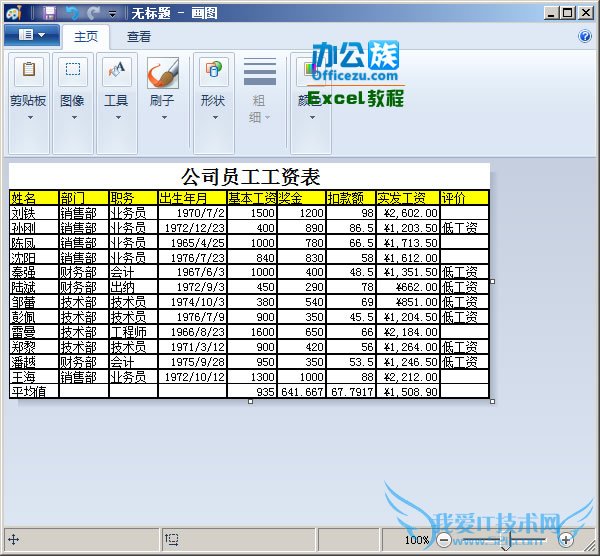Click the 图像 selection rectangle icon
The width and height of the screenshot is (600, 556).
[73, 71]
